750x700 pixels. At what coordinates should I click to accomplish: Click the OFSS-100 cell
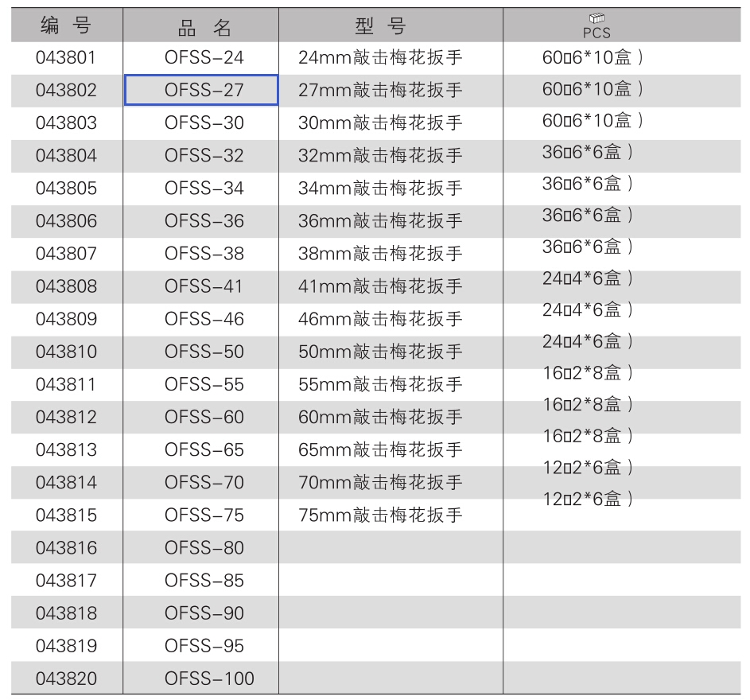point(209,679)
